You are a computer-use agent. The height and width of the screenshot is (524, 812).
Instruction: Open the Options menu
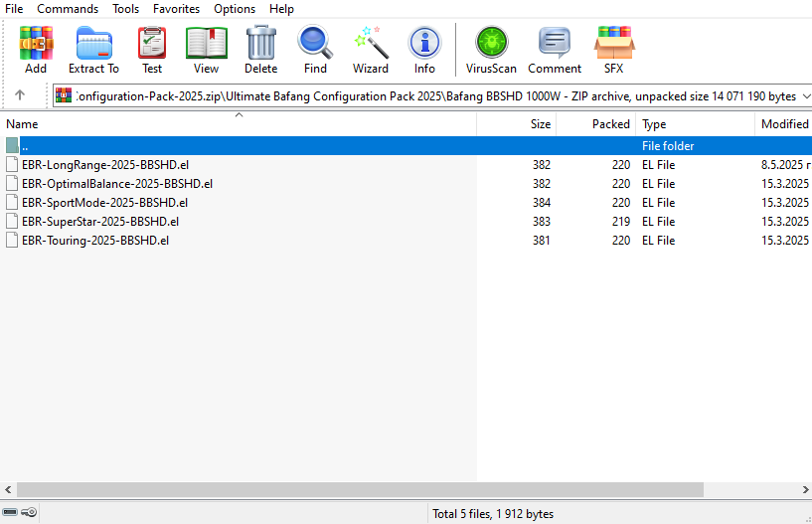(235, 9)
